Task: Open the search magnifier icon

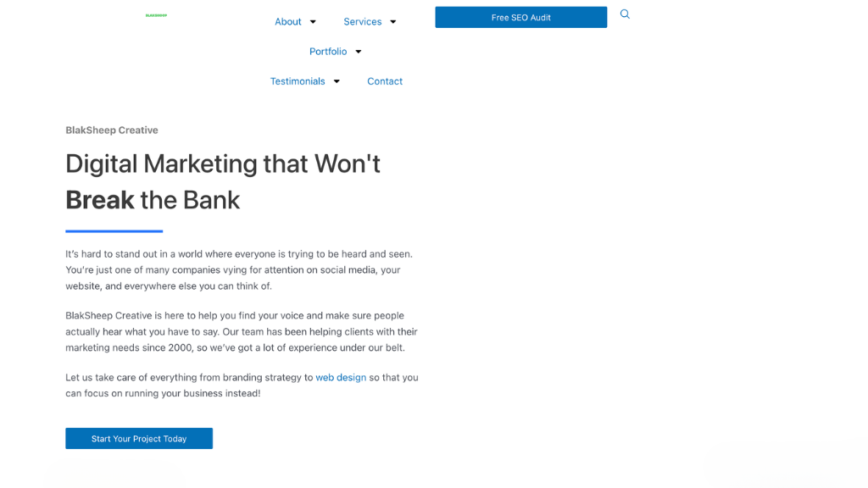Action: tap(625, 14)
